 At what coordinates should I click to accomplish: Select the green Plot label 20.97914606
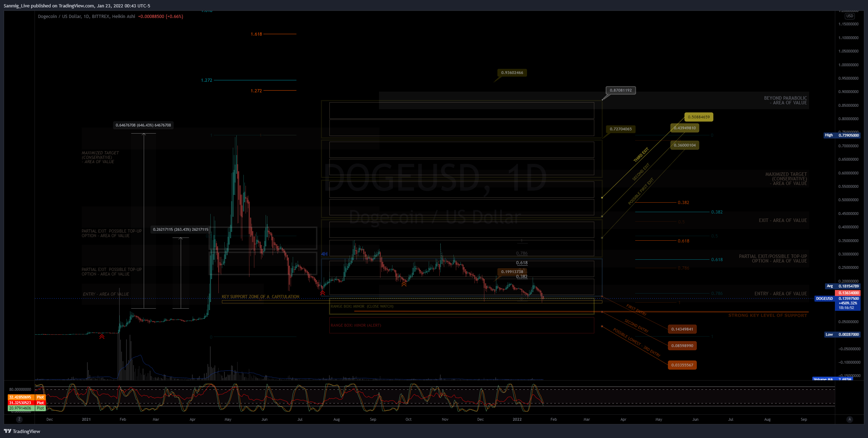click(27, 408)
